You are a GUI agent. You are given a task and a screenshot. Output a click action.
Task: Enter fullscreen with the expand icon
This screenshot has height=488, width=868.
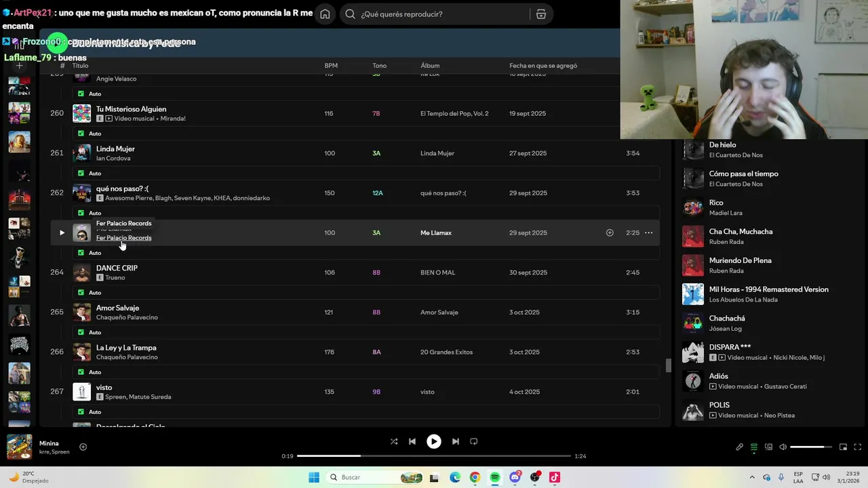[x=858, y=447]
